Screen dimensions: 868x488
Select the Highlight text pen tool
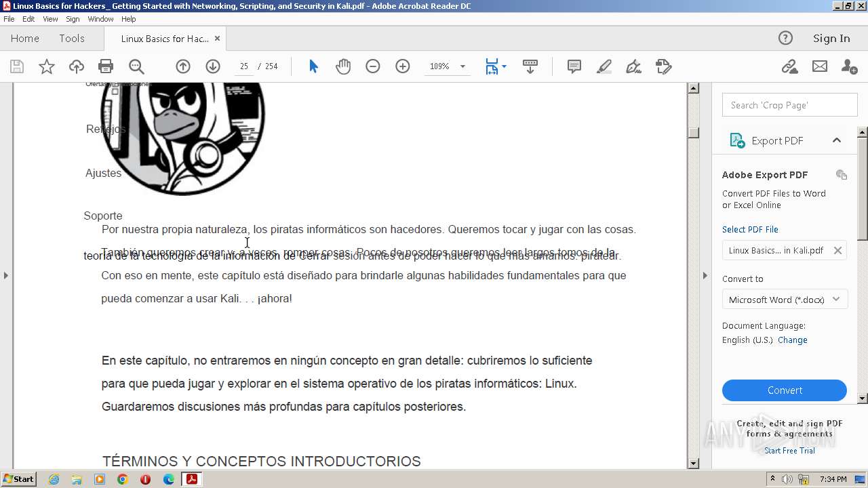click(604, 66)
